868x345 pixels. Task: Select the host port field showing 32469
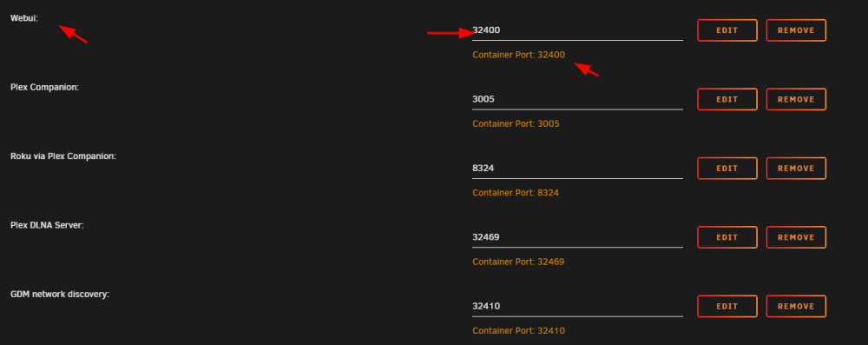point(577,237)
